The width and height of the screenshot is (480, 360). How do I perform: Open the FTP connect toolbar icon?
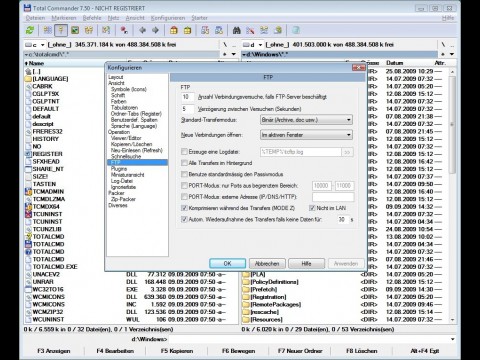(205, 30)
